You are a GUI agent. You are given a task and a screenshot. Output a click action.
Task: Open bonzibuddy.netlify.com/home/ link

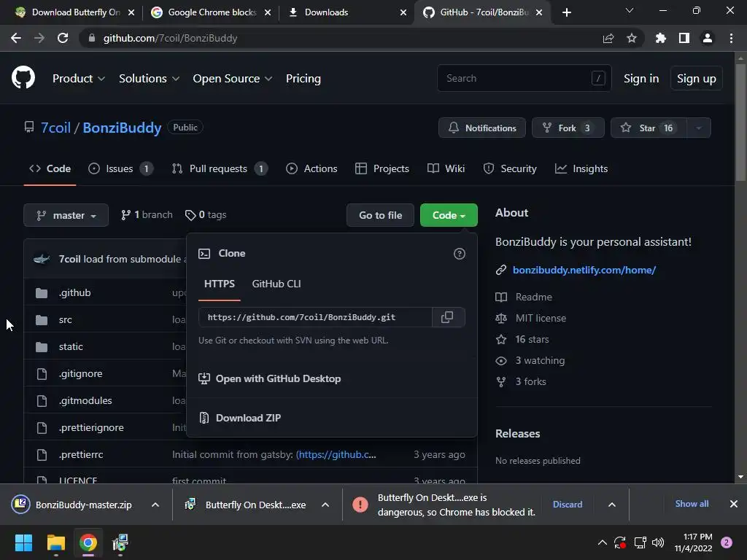[x=584, y=270]
